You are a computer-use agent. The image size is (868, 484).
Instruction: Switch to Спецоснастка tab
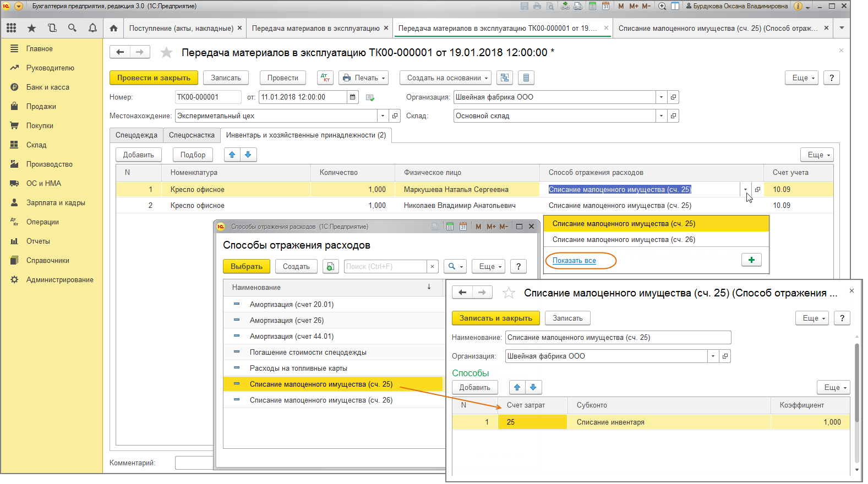192,135
